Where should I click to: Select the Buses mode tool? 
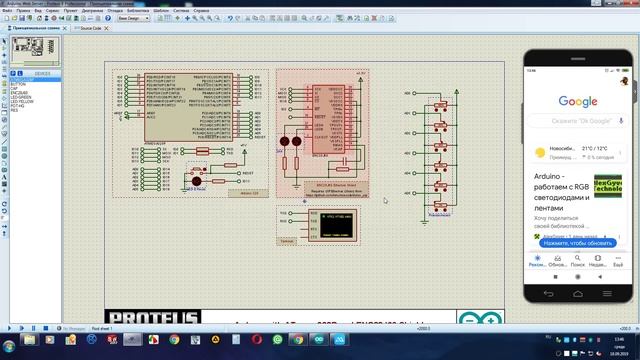pyautogui.click(x=4, y=76)
